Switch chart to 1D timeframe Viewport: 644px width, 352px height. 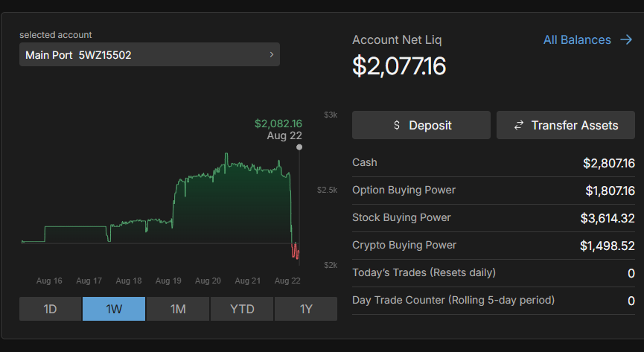[x=50, y=309]
